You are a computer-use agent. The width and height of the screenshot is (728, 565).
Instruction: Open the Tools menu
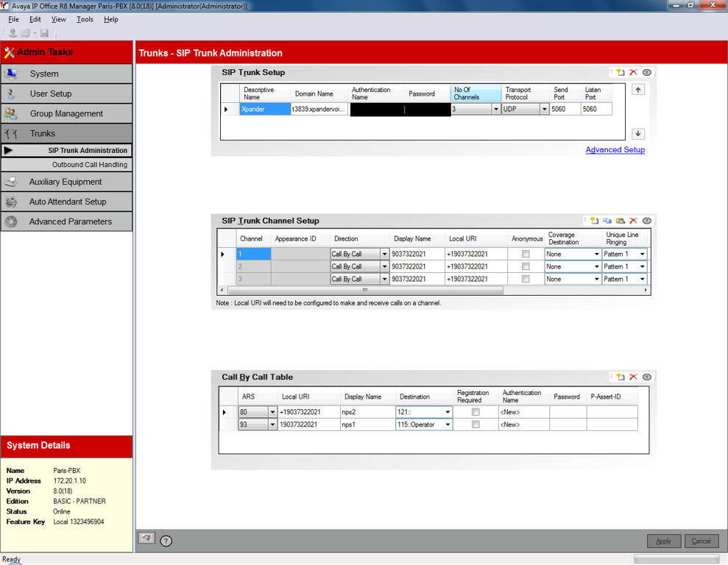coord(85,19)
